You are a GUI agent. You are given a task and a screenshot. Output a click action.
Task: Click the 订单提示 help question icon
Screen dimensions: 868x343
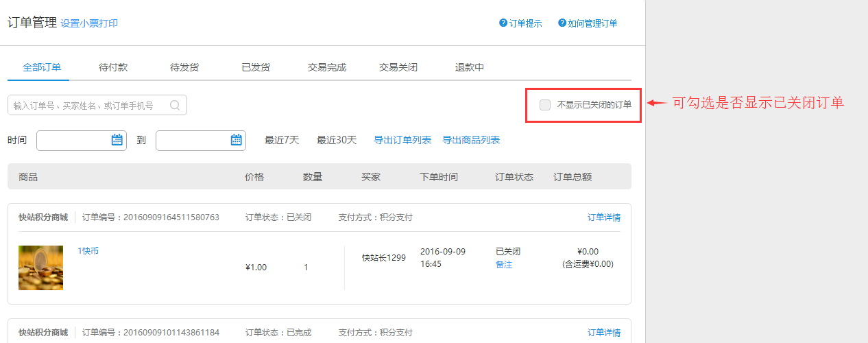coord(503,23)
